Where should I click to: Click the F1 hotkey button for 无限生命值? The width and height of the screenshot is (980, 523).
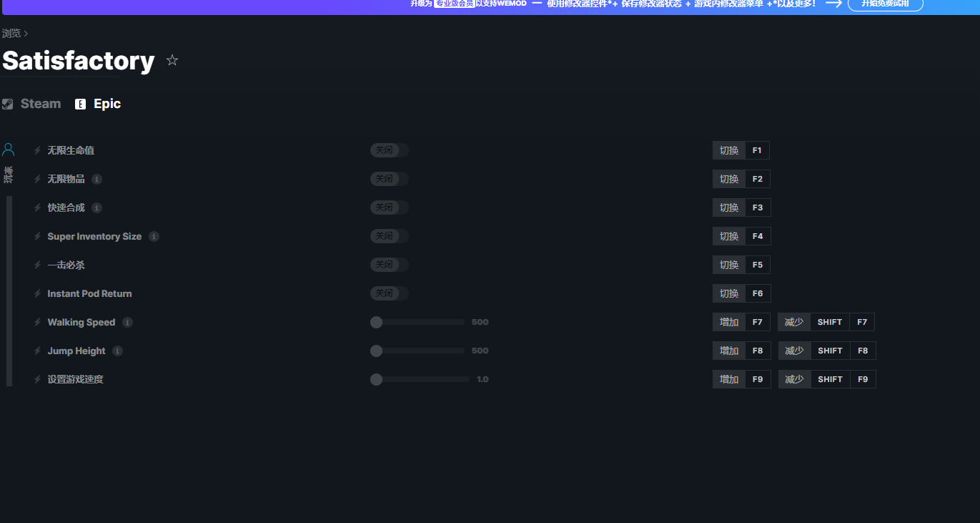(741, 150)
